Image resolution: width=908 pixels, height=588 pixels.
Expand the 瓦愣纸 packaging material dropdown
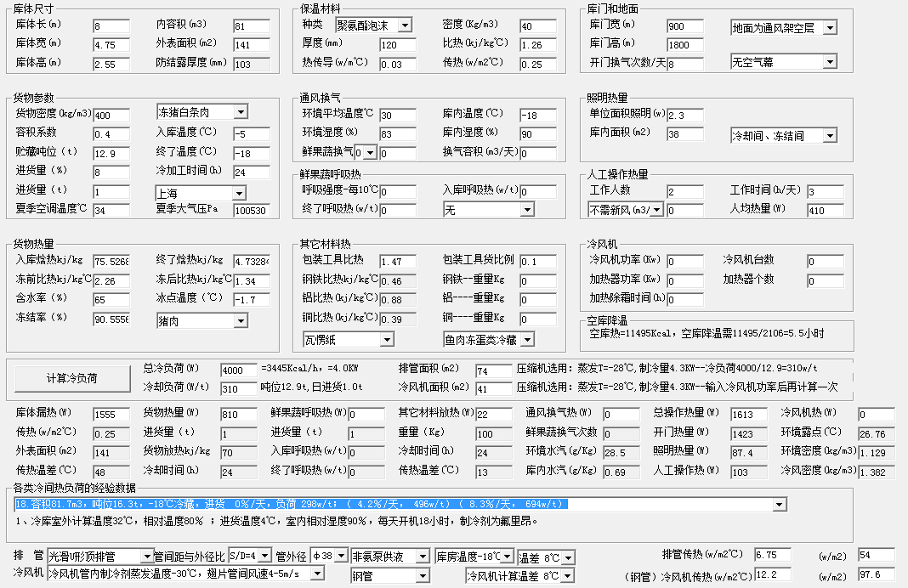click(x=387, y=340)
